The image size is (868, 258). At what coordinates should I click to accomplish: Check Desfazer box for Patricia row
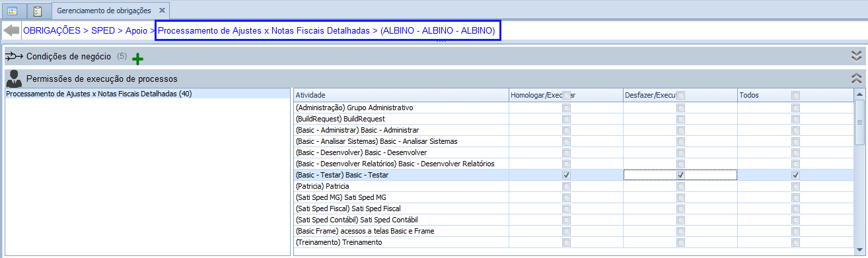pos(680,186)
